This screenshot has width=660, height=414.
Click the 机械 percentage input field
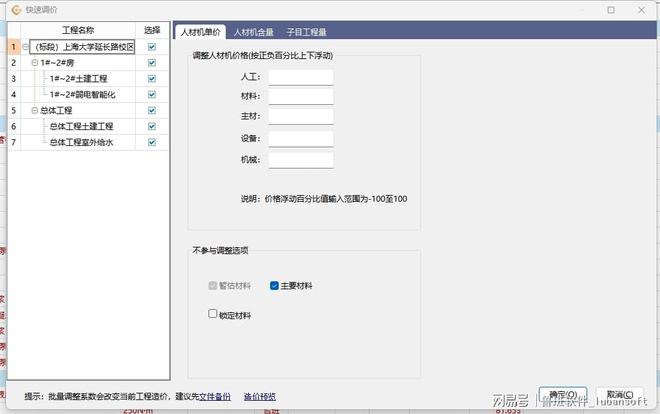click(x=301, y=160)
